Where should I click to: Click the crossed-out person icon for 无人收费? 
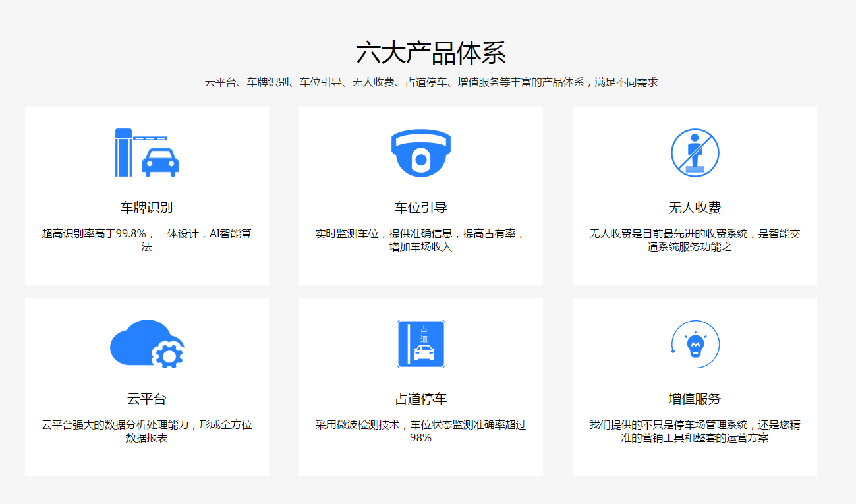click(x=695, y=153)
